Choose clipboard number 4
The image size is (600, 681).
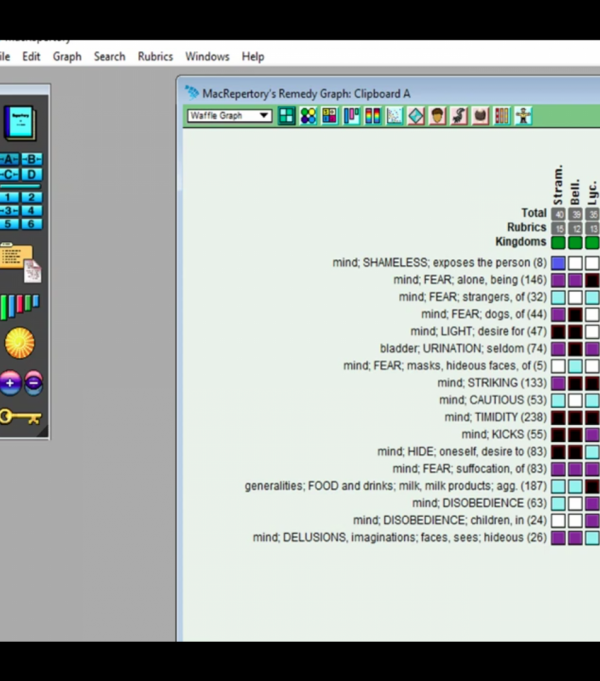click(32, 211)
